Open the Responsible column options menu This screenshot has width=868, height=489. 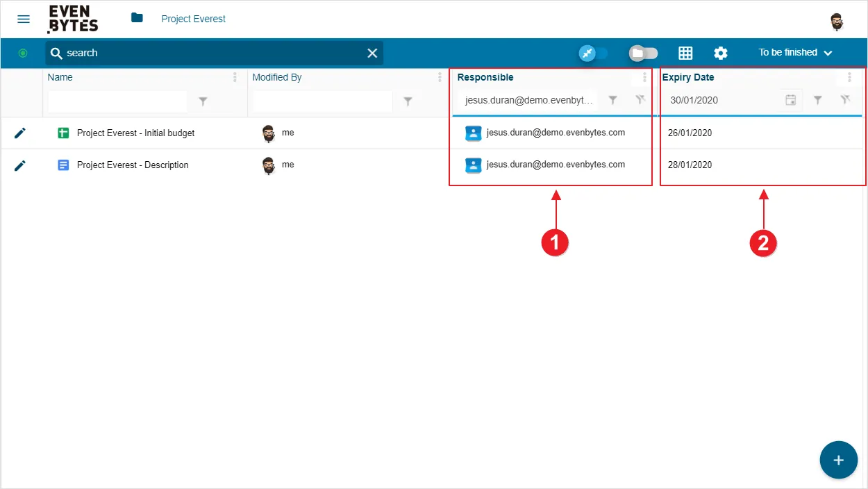pyautogui.click(x=644, y=77)
